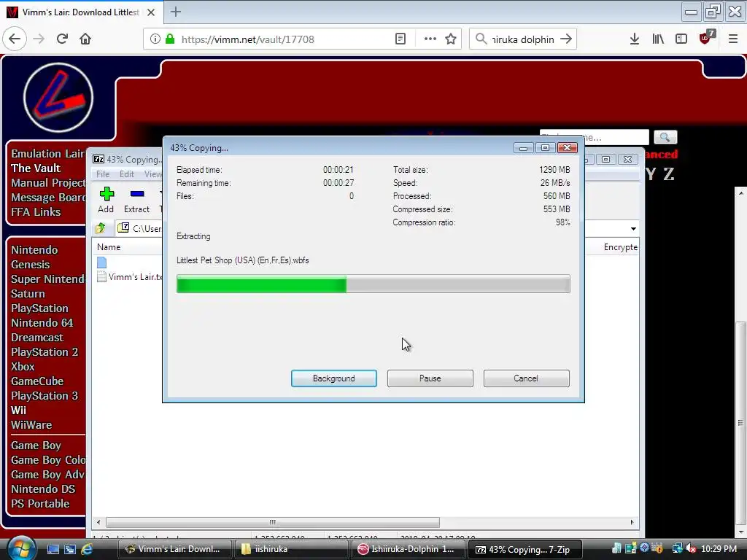Open the PS Portable link
This screenshot has height=560, width=747.
tap(40, 503)
